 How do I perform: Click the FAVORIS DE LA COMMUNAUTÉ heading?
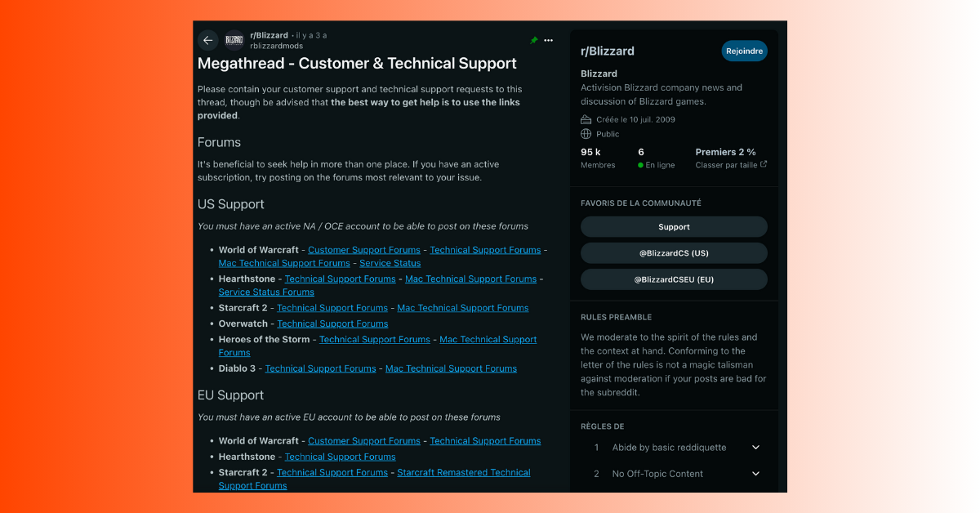click(641, 203)
